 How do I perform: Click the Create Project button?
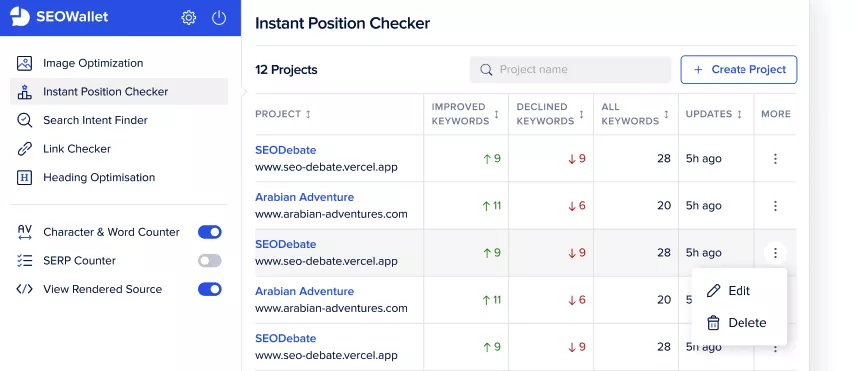point(739,70)
